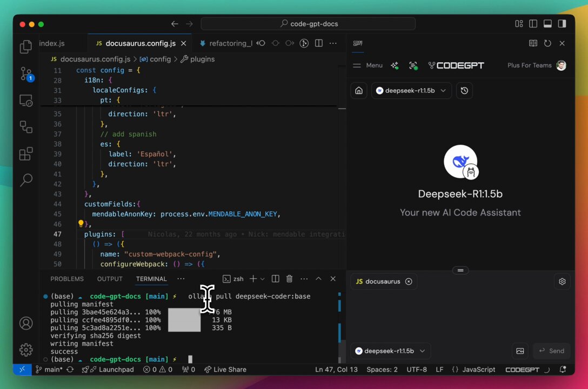The width and height of the screenshot is (588, 389).
Task: Expand the new terminal launch profile dropdown
Action: pyautogui.click(x=263, y=279)
